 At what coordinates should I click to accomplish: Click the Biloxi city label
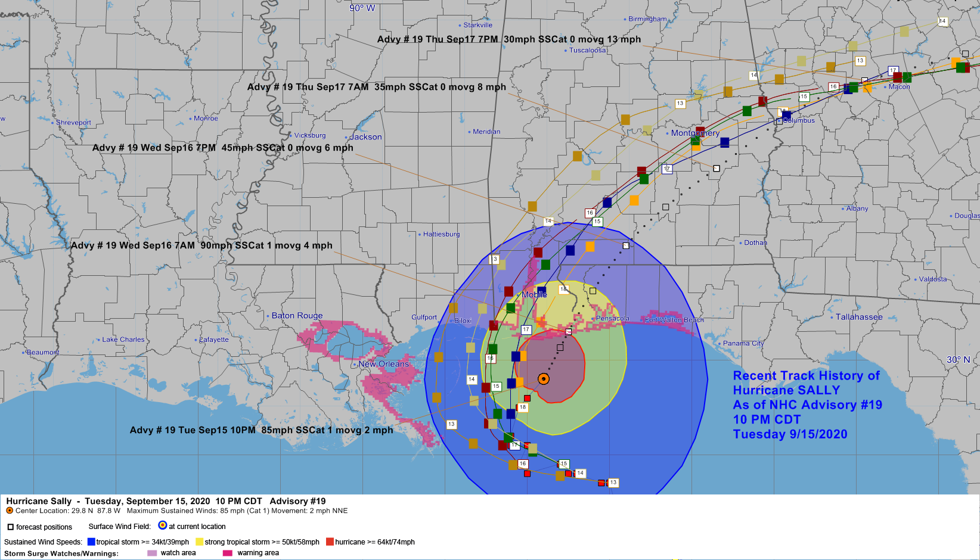pos(463,321)
